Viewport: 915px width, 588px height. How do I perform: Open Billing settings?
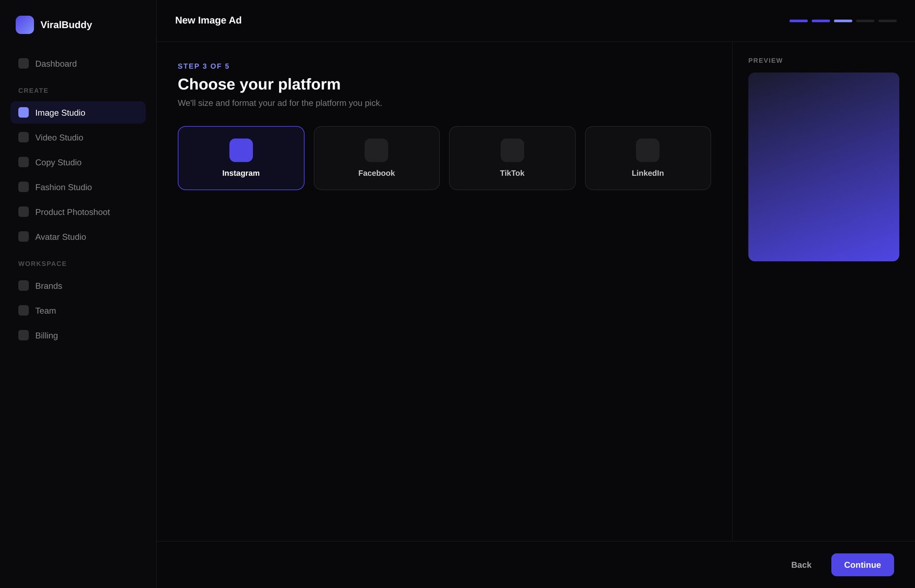78,335
